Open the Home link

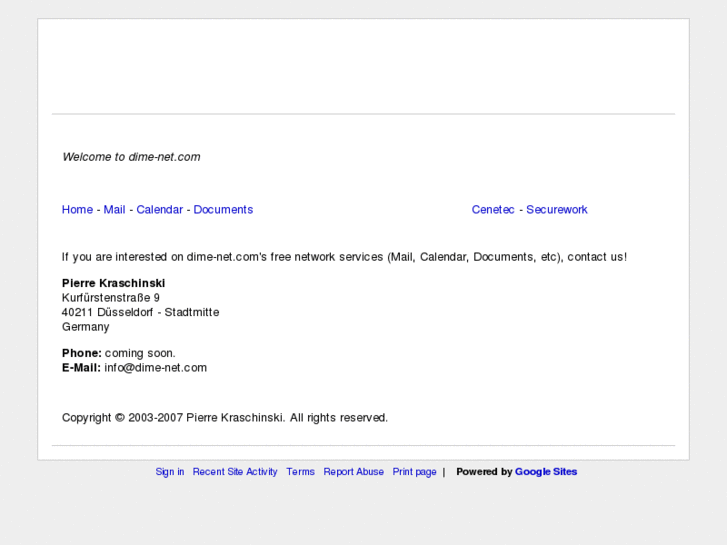tap(77, 210)
